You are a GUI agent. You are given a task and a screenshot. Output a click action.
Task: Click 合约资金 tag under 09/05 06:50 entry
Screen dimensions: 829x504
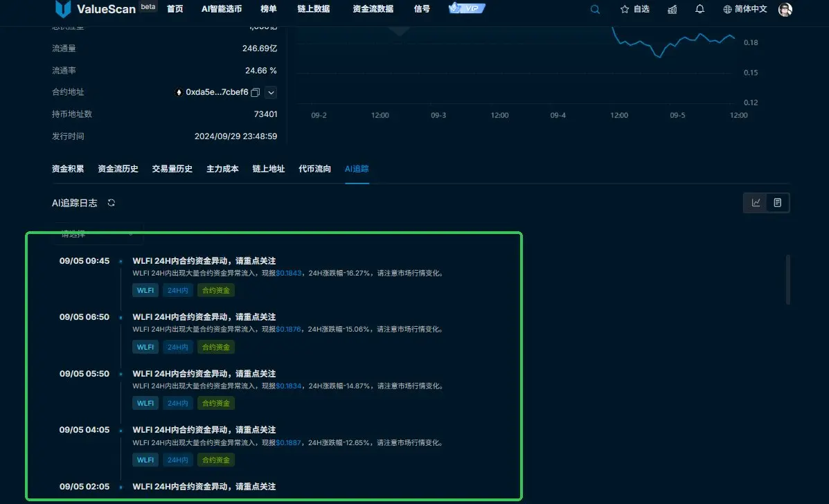click(x=215, y=347)
